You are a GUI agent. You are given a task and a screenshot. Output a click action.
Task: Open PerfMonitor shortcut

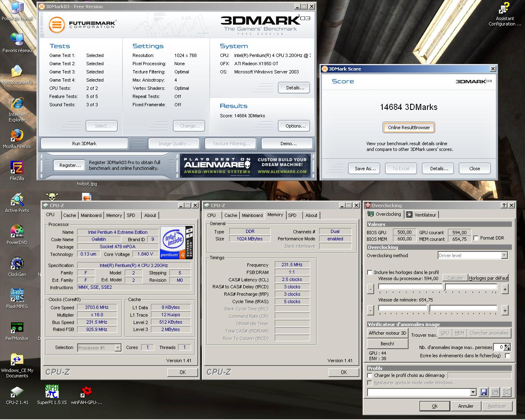(x=17, y=327)
